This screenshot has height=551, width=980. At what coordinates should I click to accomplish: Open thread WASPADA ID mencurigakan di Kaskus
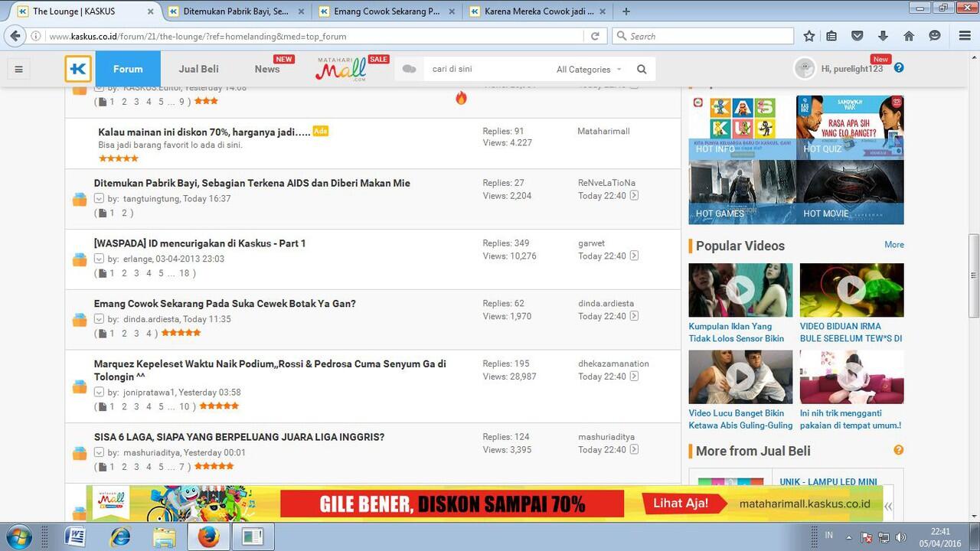200,243
